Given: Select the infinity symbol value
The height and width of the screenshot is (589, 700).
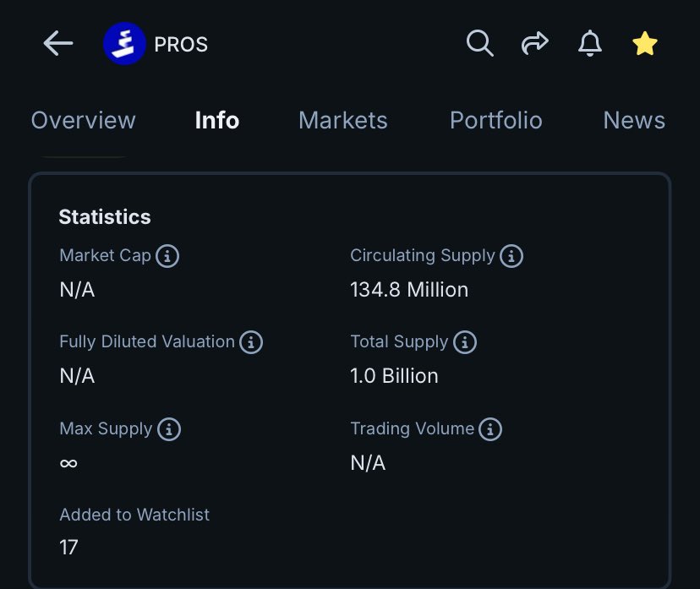Looking at the screenshot, I should [68, 463].
